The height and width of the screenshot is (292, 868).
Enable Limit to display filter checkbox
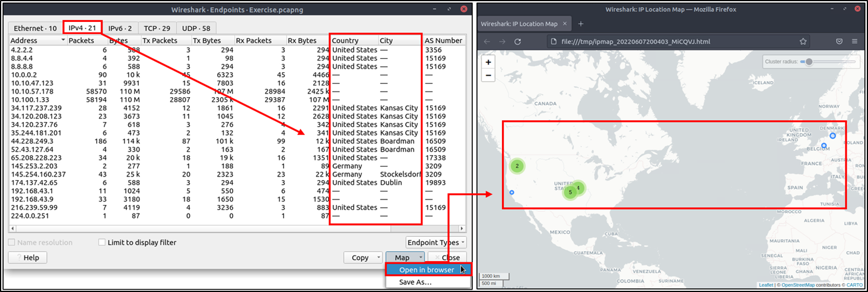(x=102, y=242)
